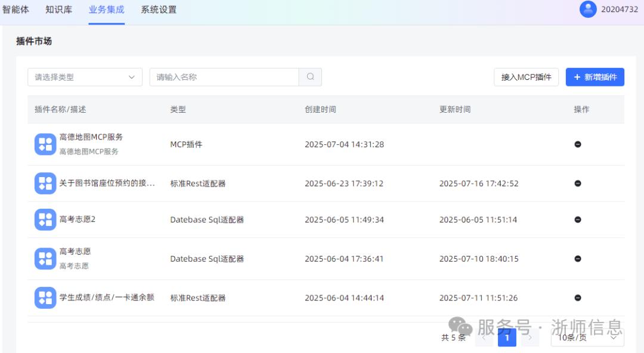Viewport: 644px width, 353px height.
Task: Open action menu for 高考志愿2 row
Action: click(577, 219)
